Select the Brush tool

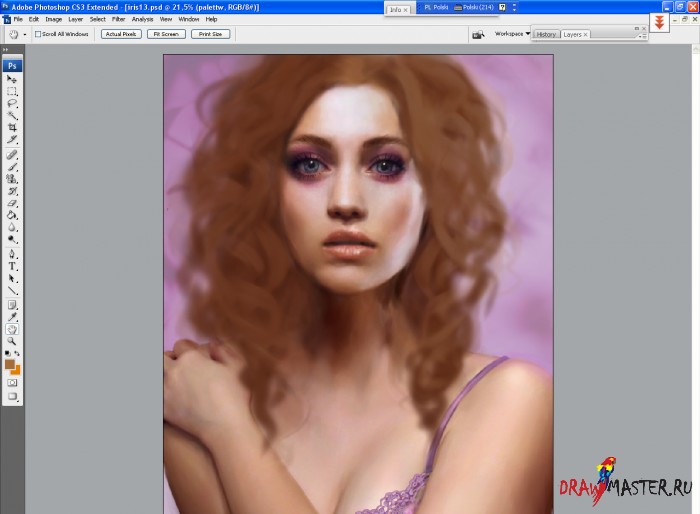(12, 167)
